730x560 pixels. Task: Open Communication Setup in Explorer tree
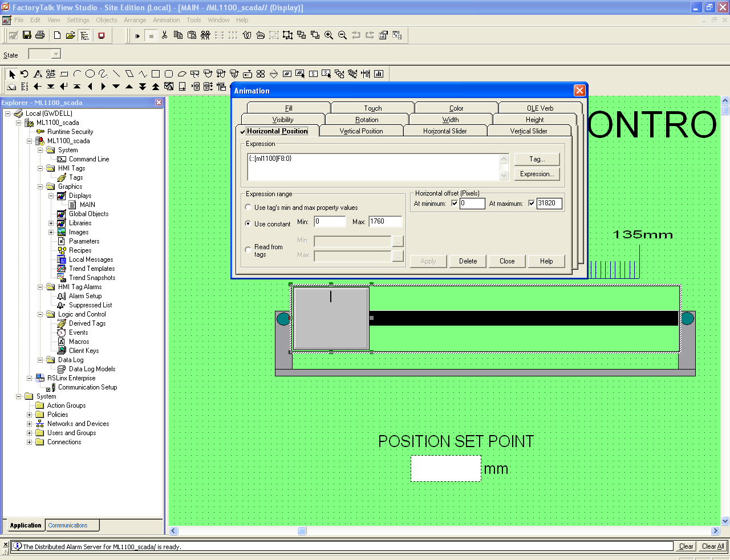pyautogui.click(x=87, y=387)
